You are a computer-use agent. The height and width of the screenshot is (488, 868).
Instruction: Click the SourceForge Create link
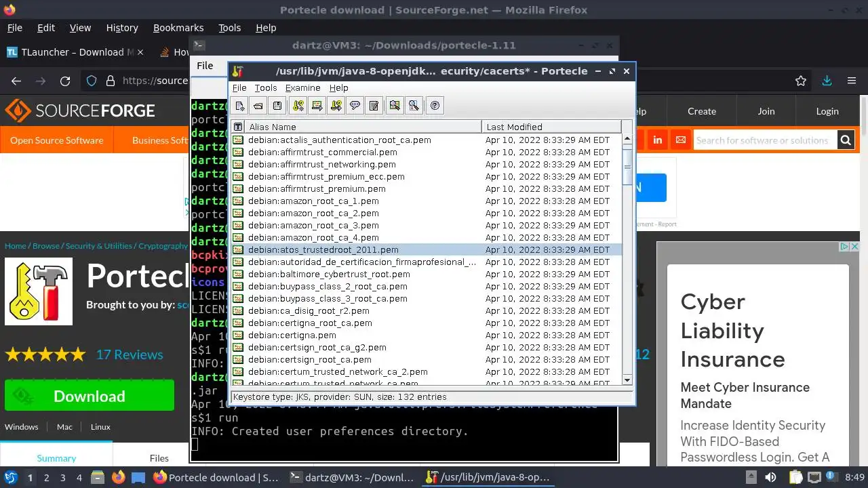click(x=702, y=111)
